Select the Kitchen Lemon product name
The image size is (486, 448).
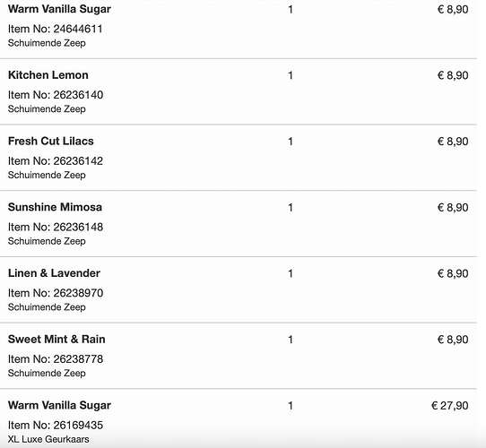pos(48,75)
